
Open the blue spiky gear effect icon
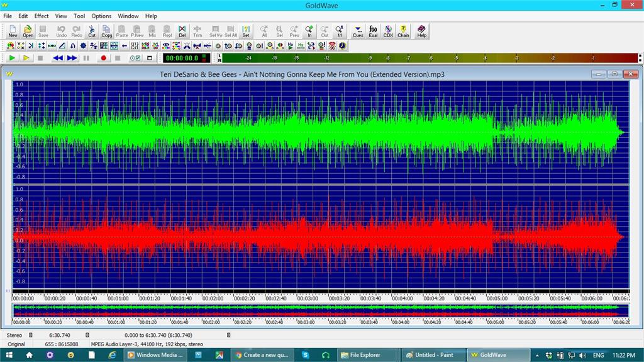(84, 46)
